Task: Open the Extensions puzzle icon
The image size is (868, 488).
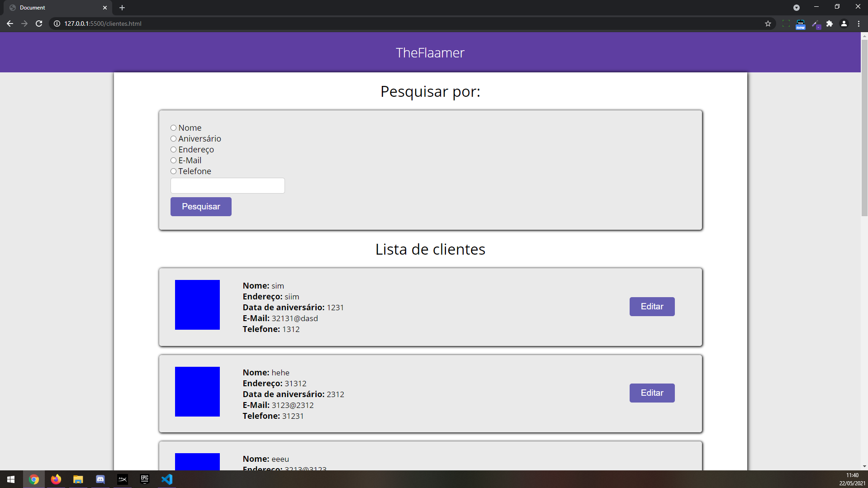Action: click(x=830, y=24)
